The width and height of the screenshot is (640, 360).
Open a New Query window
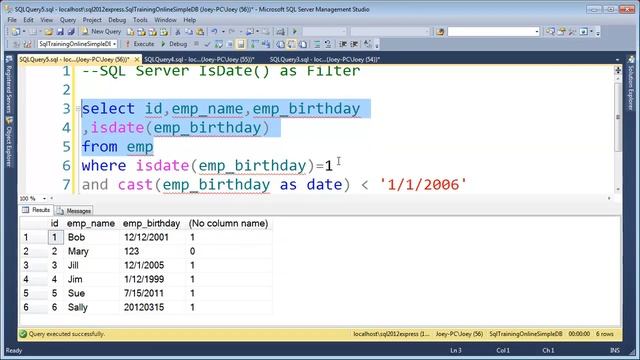(x=101, y=31)
